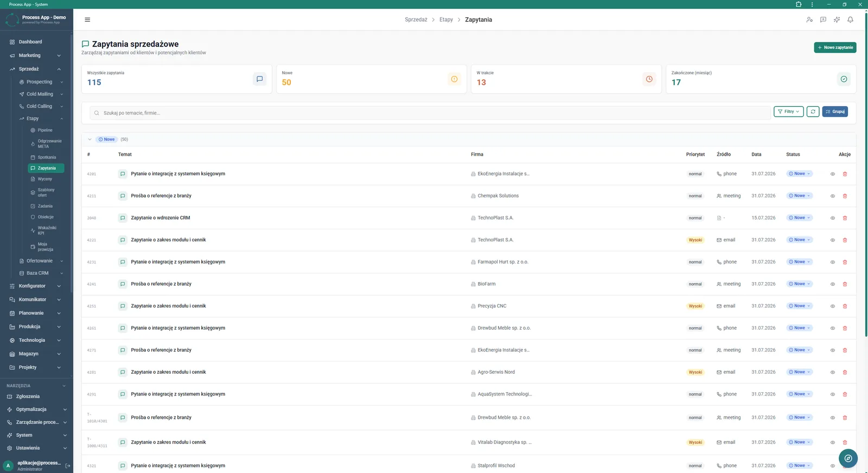Expand the Optymalizacja tools section
This screenshot has height=473, width=868.
tap(36, 410)
